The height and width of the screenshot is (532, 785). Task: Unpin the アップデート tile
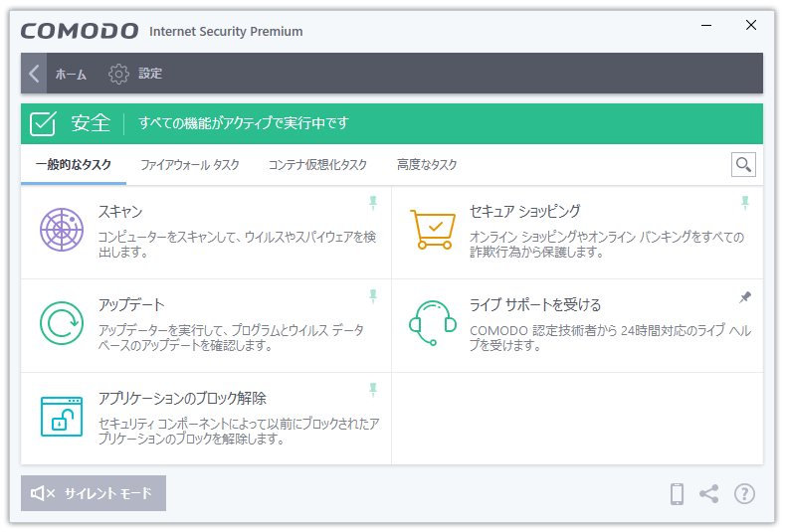[373, 296]
